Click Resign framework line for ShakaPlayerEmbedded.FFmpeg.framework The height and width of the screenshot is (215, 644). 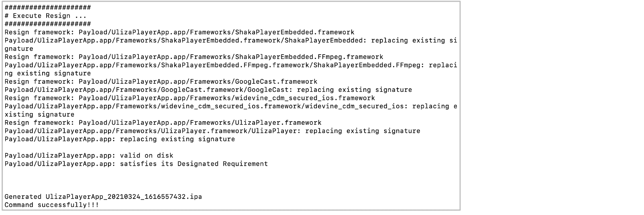[194, 57]
